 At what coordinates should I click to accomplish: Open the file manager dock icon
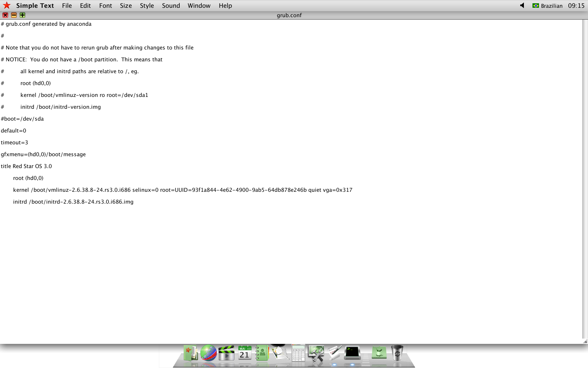point(190,353)
